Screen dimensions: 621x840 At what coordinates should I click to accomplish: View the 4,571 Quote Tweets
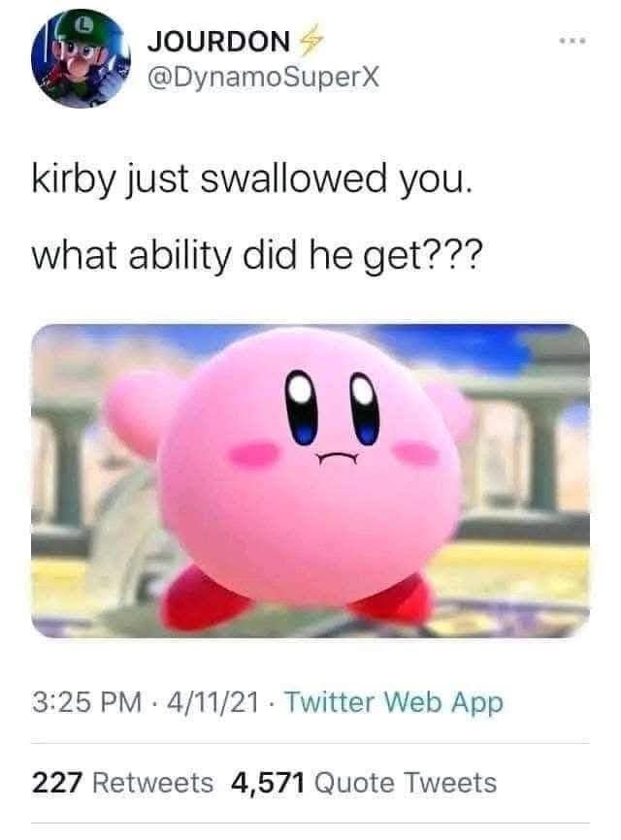tap(364, 783)
